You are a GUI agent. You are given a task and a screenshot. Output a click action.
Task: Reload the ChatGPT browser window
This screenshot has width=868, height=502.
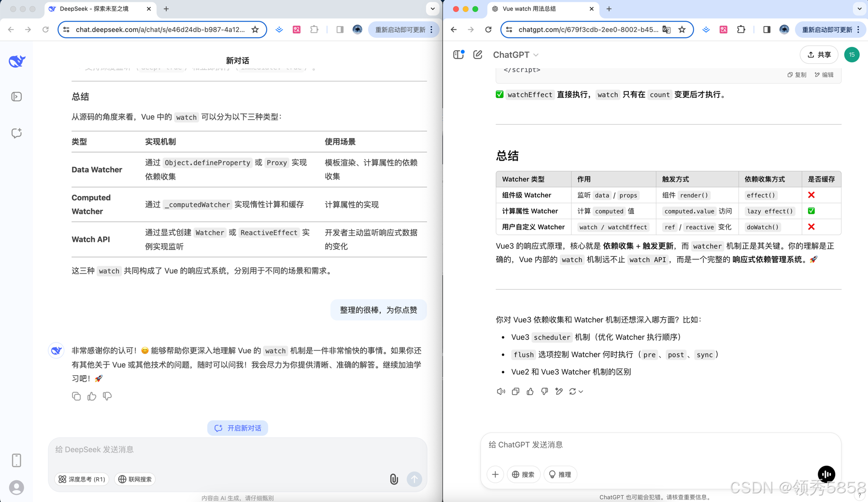click(x=488, y=29)
